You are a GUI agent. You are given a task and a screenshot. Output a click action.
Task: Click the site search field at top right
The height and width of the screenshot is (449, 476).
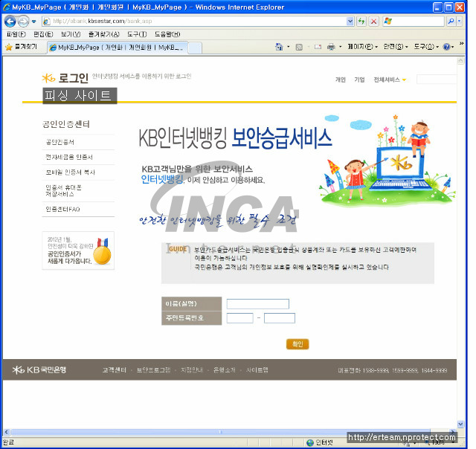point(437,80)
